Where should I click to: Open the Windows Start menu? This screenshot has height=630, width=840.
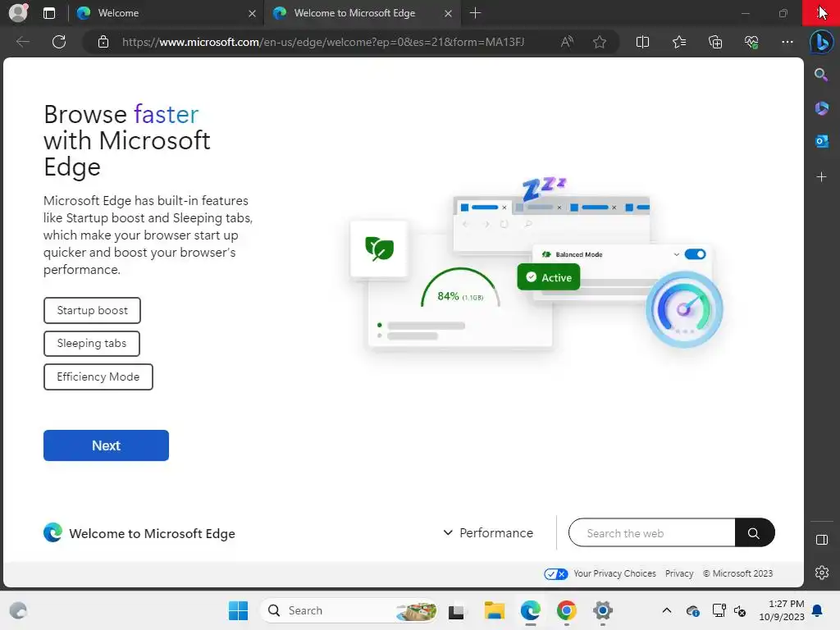click(x=238, y=610)
